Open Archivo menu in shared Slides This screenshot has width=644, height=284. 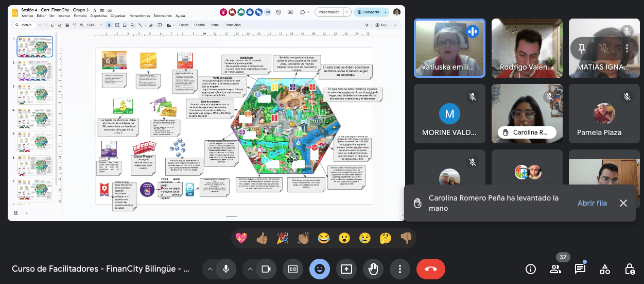[x=27, y=16]
